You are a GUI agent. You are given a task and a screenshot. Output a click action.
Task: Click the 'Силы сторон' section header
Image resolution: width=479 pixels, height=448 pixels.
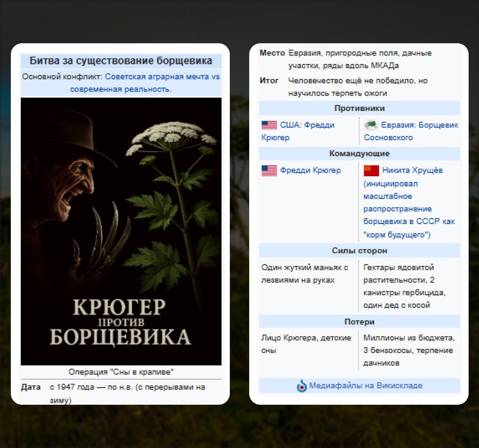(360, 251)
